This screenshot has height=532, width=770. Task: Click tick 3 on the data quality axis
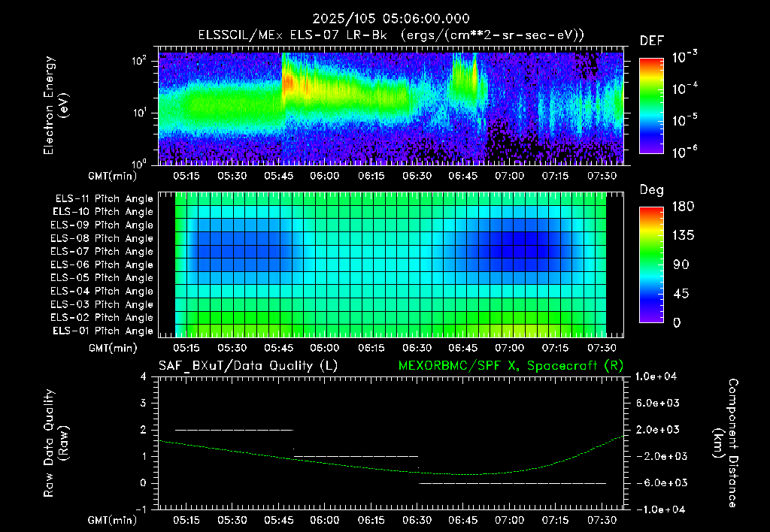(x=143, y=403)
